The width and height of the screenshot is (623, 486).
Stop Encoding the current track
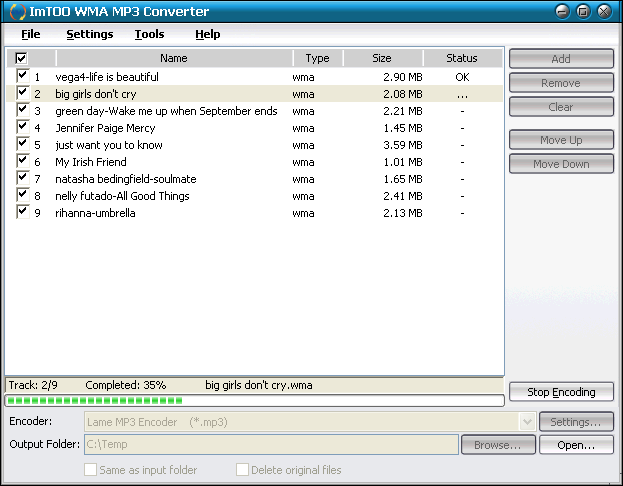tap(561, 392)
